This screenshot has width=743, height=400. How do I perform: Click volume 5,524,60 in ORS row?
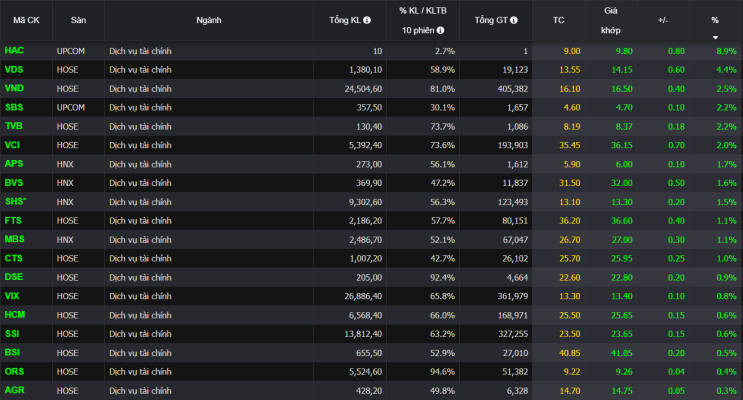[365, 372]
